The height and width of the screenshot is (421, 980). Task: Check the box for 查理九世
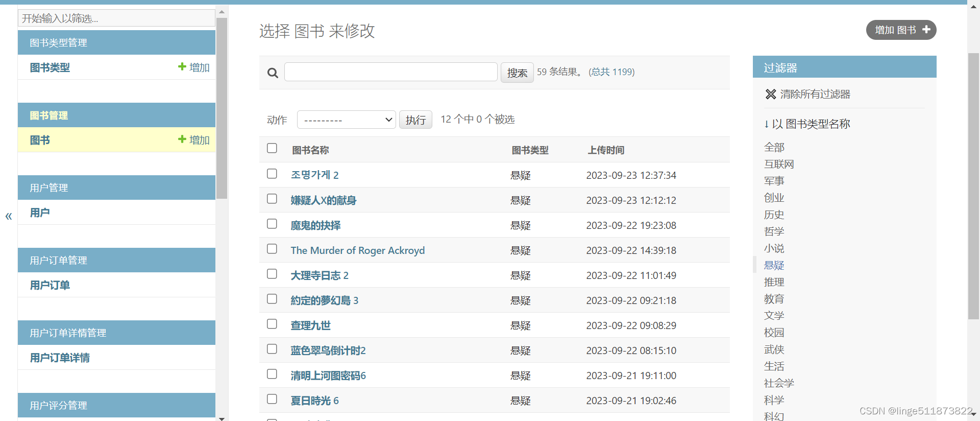(272, 324)
